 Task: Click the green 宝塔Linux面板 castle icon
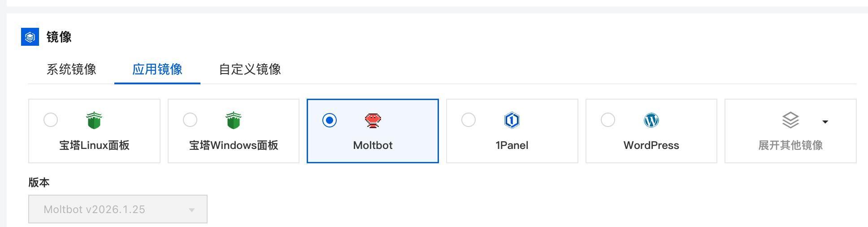[94, 120]
